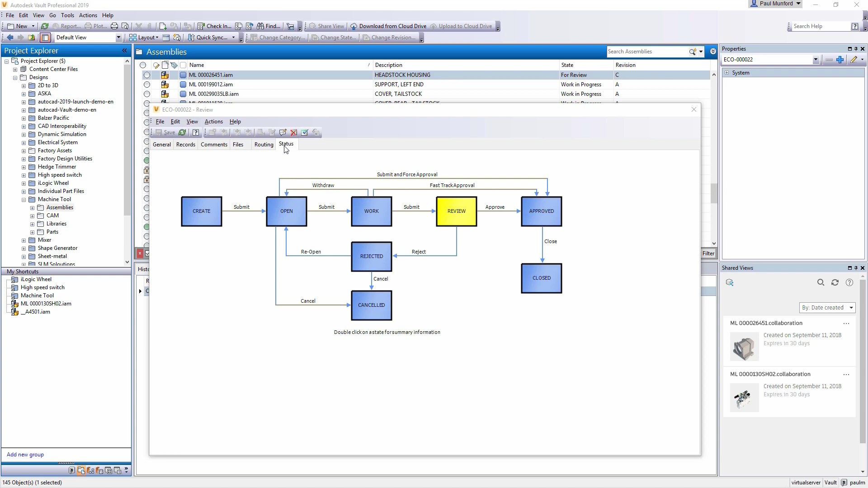Open the ECO-000022 properties dropdown
Screen dimensions: 868x488
(x=816, y=60)
